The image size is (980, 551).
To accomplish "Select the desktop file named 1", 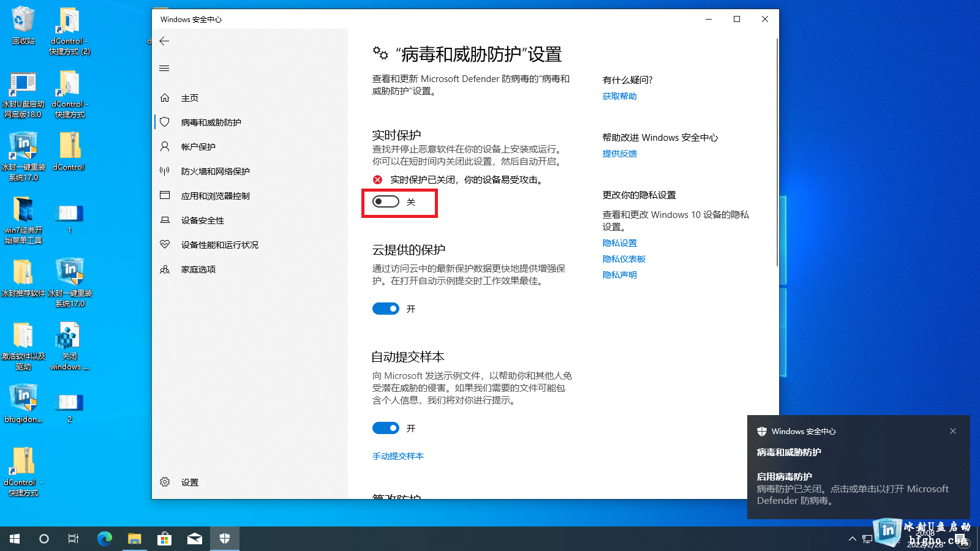I will 69,219.
